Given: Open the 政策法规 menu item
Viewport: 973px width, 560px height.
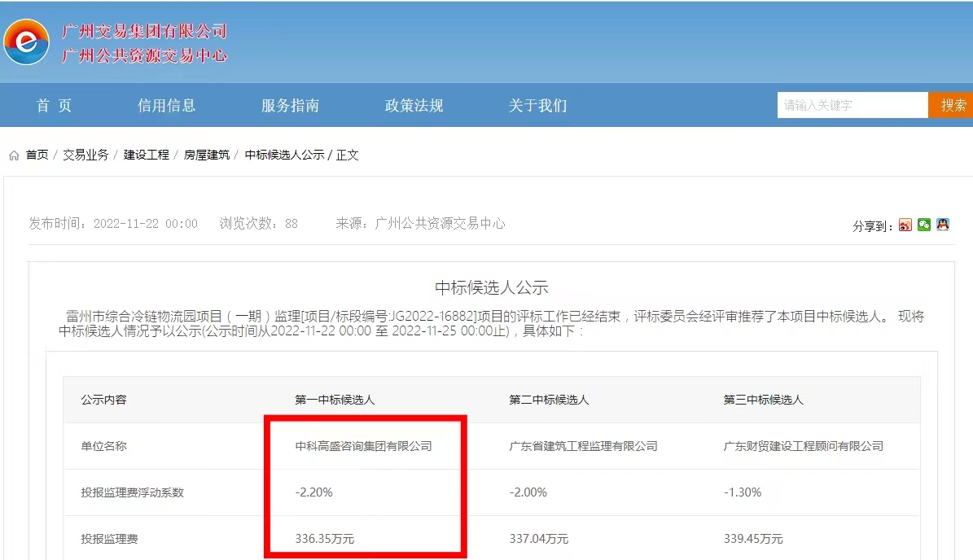Looking at the screenshot, I should (x=414, y=106).
